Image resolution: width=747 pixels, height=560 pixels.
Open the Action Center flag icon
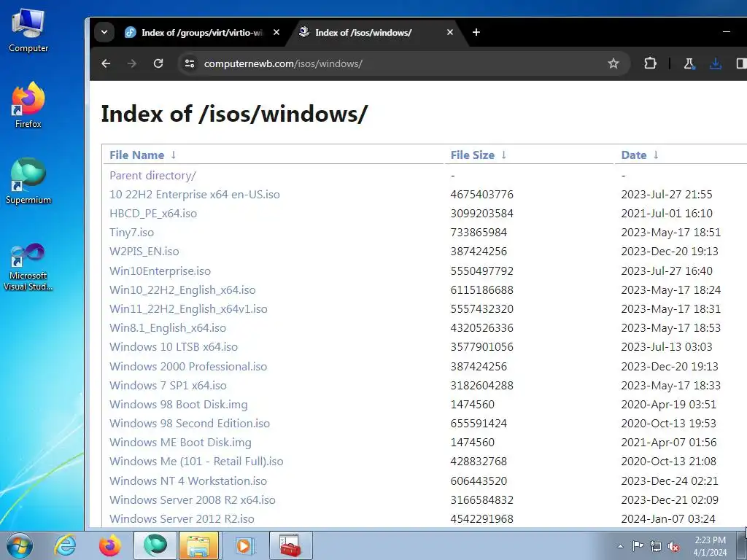(638, 546)
